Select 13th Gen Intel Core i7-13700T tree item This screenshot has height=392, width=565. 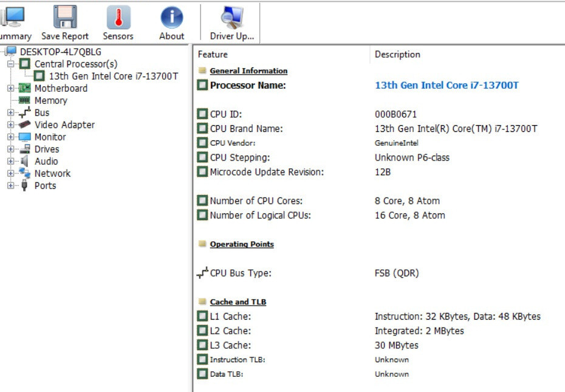pyautogui.click(x=114, y=76)
